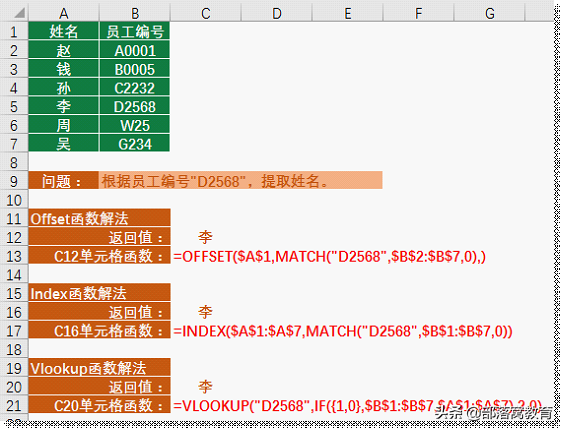Click the Offset函数解法 heading cell

99,218
